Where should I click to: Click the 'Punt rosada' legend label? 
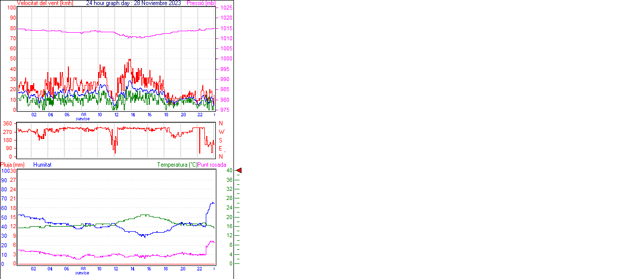coord(212,165)
